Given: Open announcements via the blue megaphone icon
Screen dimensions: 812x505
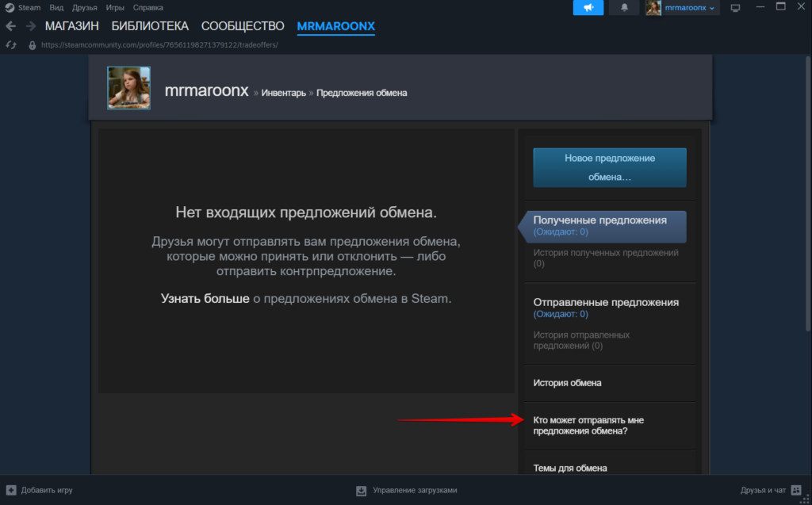Looking at the screenshot, I should [588, 8].
